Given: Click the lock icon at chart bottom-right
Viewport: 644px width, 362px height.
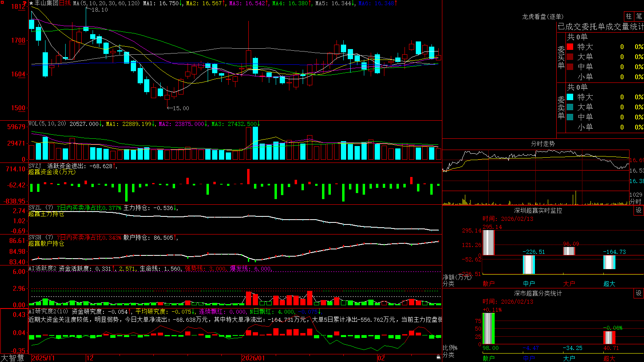Looking at the screenshot, I should (x=439, y=357).
